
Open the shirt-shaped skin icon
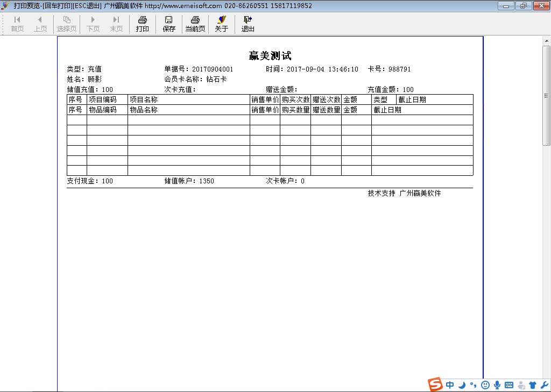click(x=533, y=385)
